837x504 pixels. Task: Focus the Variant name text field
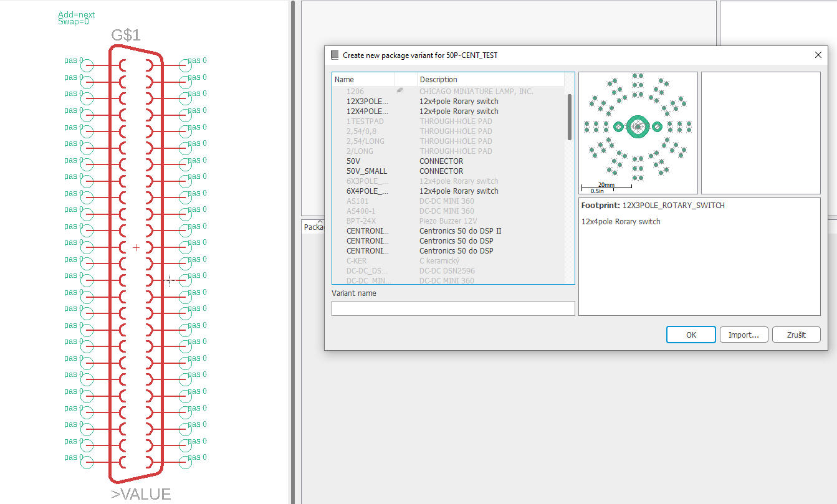pos(453,308)
